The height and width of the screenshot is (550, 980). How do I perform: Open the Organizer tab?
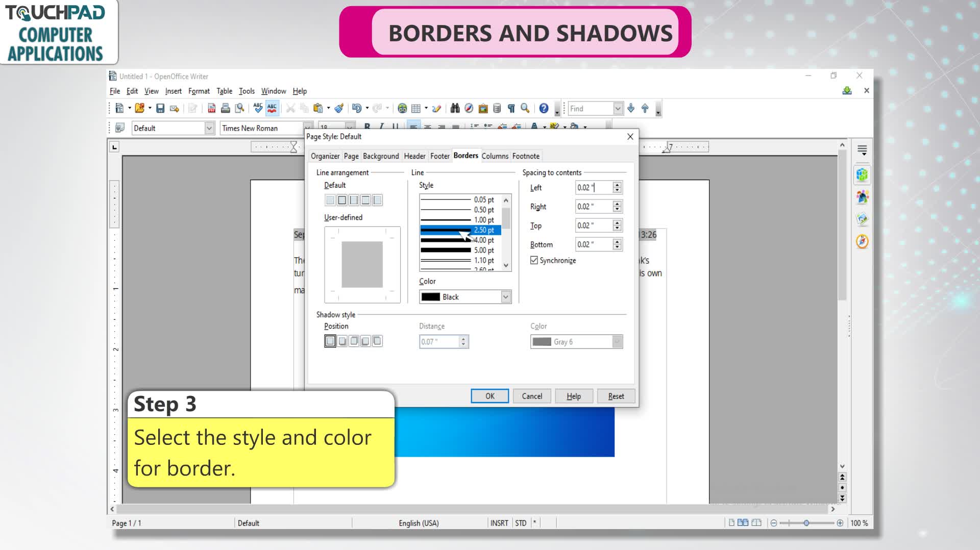(325, 156)
